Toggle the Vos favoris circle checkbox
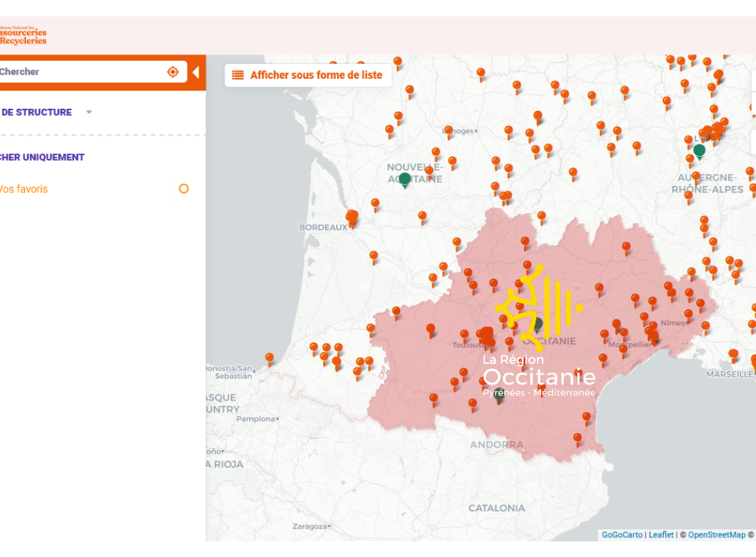 click(x=183, y=189)
